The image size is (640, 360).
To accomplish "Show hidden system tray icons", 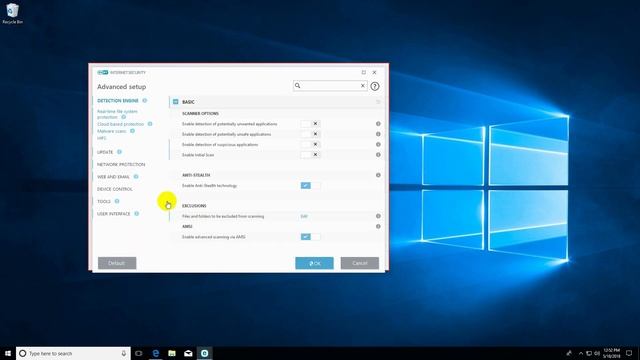I will (x=581, y=353).
